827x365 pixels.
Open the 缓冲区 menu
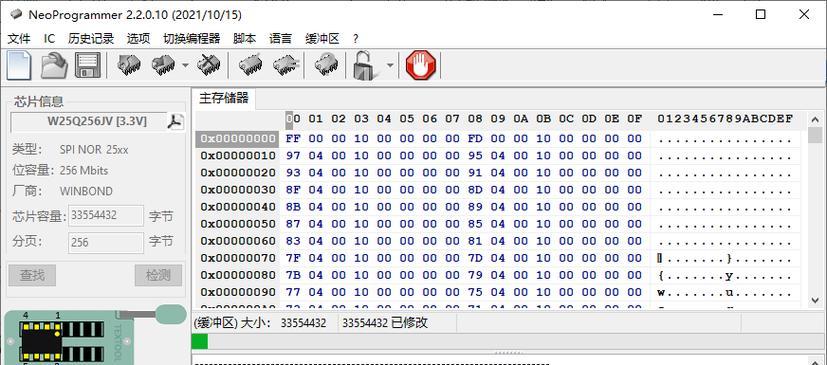click(x=322, y=39)
